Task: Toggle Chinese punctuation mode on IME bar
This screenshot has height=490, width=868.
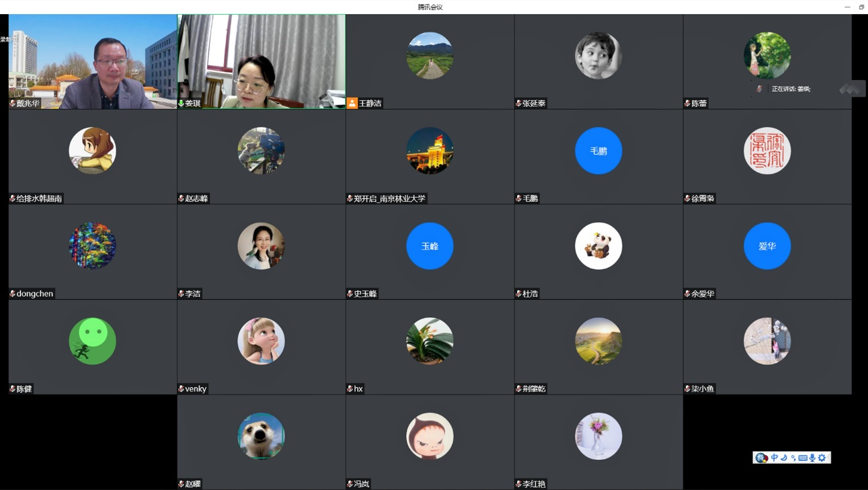Action: [793, 458]
